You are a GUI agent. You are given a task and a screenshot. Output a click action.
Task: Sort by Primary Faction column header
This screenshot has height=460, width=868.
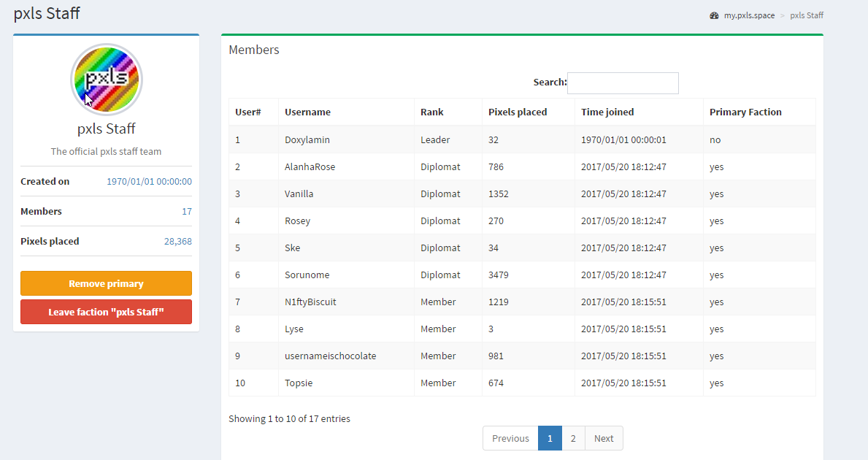[745, 112]
